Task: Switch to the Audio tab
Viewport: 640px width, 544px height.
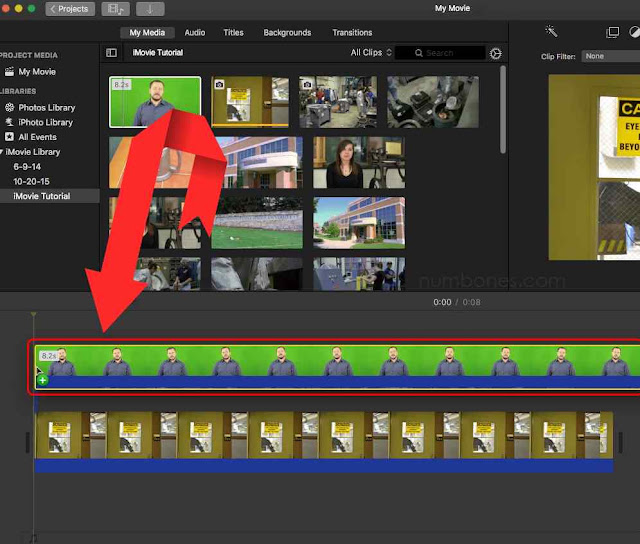Action: coord(195,33)
